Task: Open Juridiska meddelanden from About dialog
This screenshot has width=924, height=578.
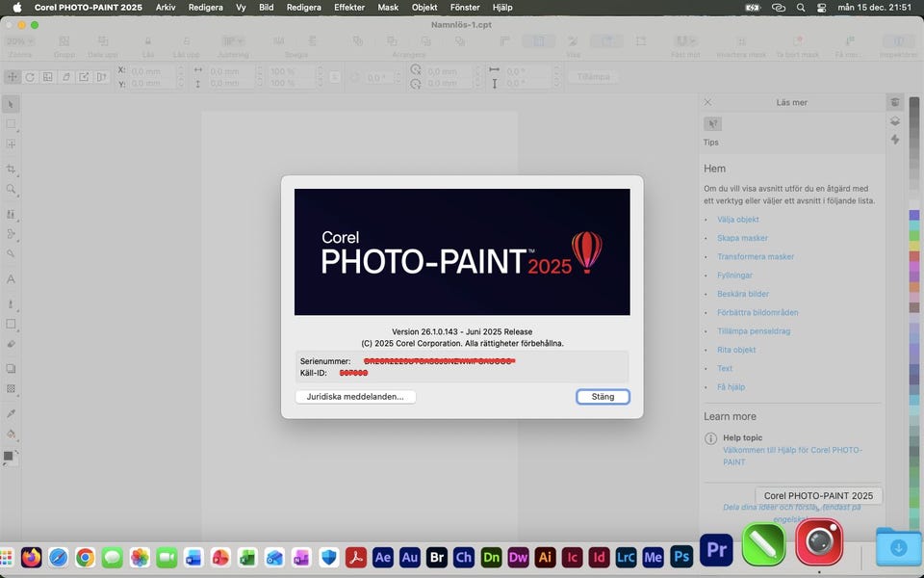Action: (x=355, y=397)
